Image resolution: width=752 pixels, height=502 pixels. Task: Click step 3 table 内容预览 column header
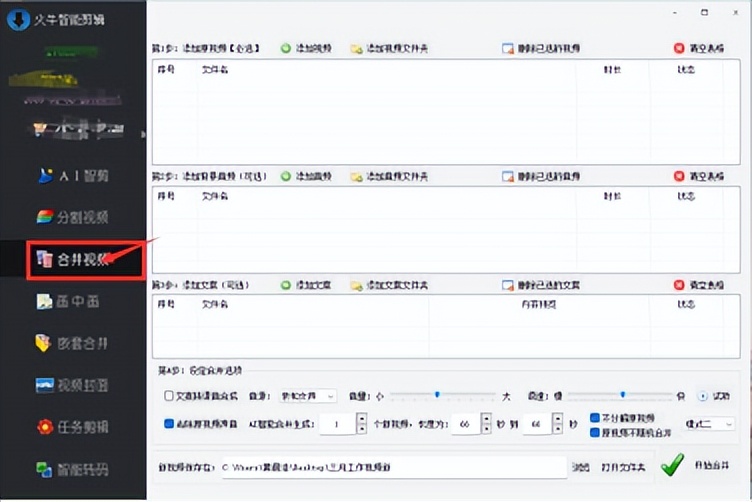click(539, 304)
